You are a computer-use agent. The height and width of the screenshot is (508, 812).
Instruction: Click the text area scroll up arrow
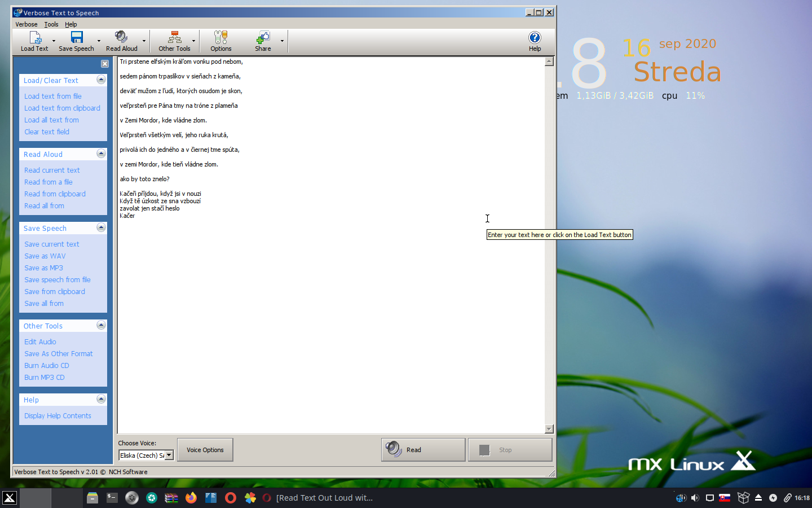(549, 62)
